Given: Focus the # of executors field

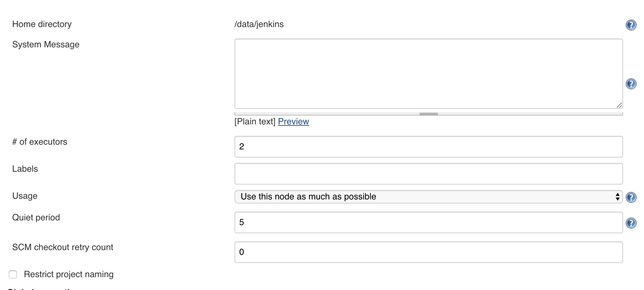Looking at the screenshot, I should (428, 146).
